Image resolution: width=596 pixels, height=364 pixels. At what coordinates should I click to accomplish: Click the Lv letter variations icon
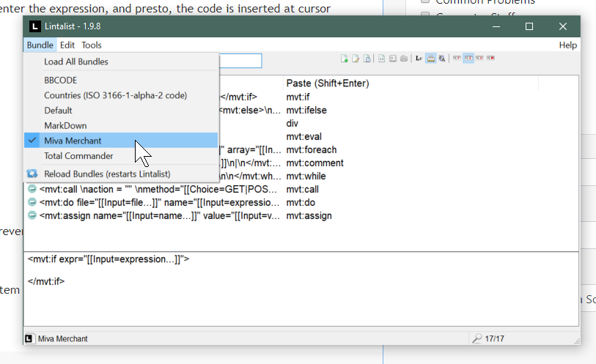tap(419, 59)
